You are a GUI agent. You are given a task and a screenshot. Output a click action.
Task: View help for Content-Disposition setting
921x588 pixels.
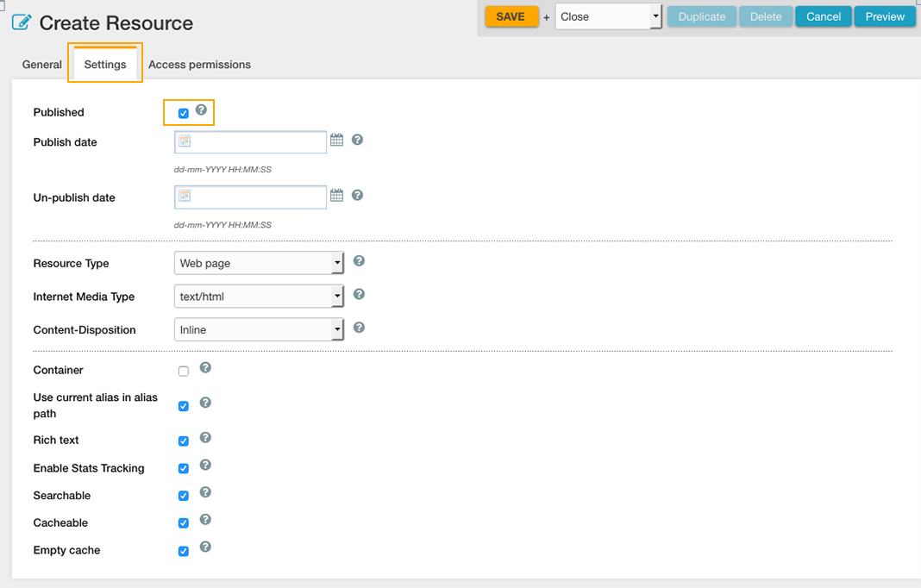pos(359,328)
